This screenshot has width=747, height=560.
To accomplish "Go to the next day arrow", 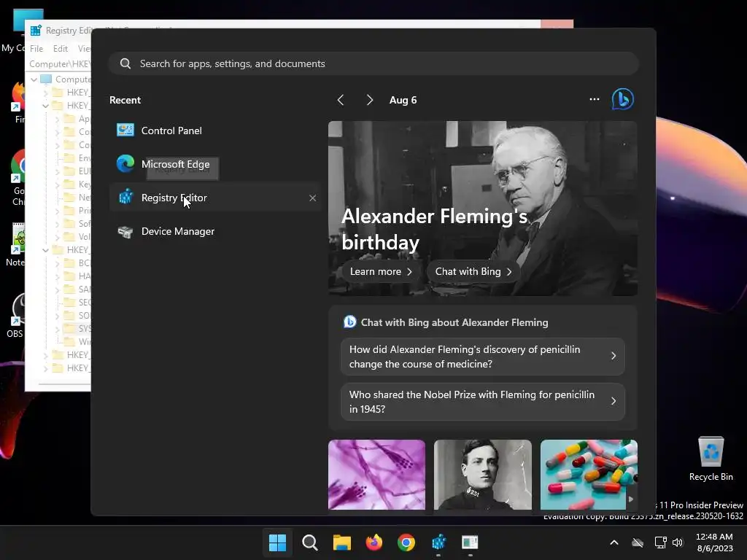I will point(370,100).
